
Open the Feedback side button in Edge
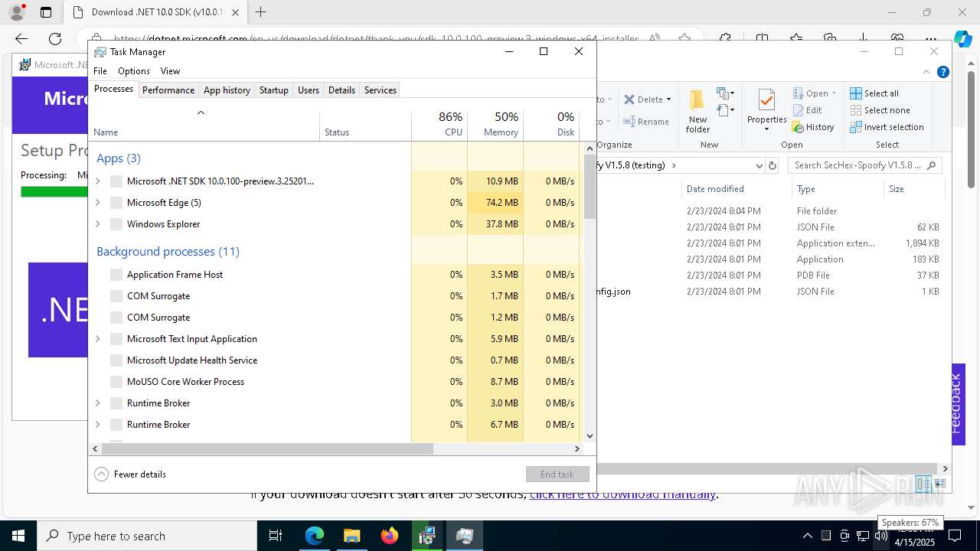958,403
